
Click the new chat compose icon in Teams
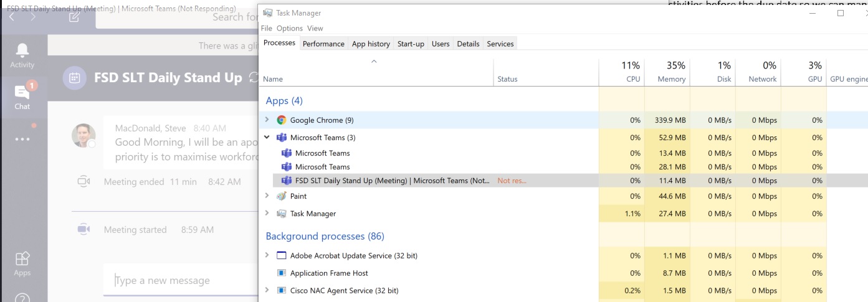[x=74, y=17]
